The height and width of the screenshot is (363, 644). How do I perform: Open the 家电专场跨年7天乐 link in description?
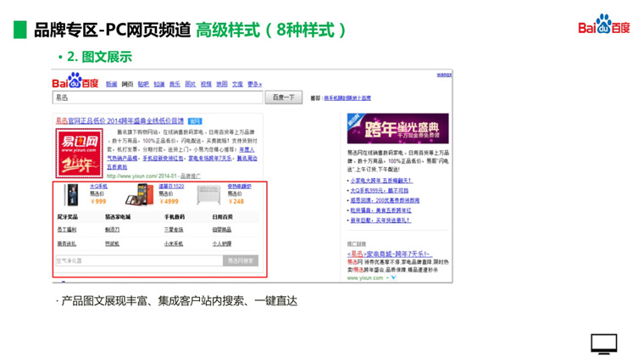pos(210,159)
